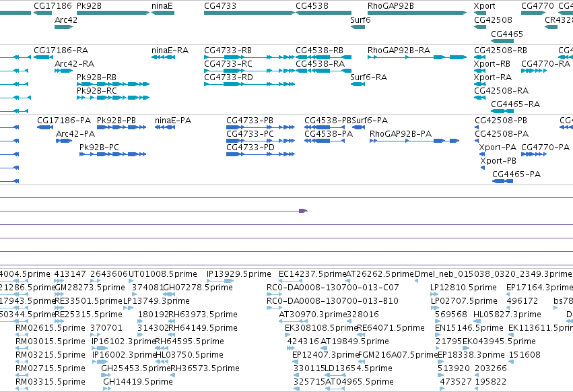Image resolution: width=573 pixels, height=392 pixels.
Task: Click the purple arrow feature marker
Action: (303, 211)
